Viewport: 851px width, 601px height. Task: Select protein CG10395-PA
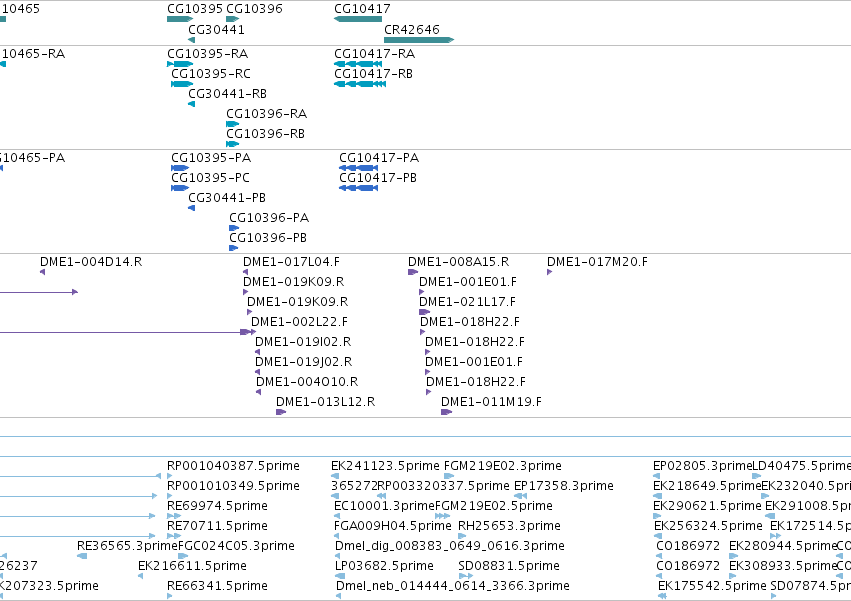point(211,158)
